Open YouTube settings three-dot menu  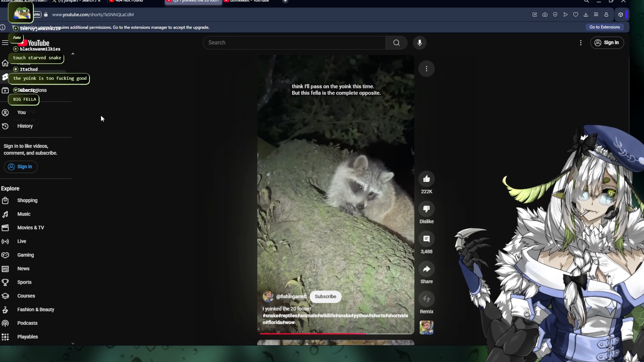[x=581, y=43]
